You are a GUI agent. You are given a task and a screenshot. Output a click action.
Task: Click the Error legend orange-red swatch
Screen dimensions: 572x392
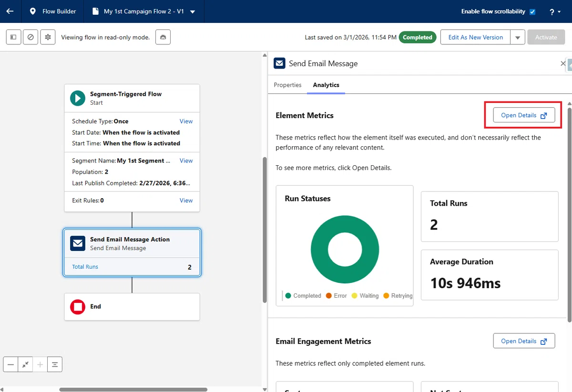coord(328,296)
